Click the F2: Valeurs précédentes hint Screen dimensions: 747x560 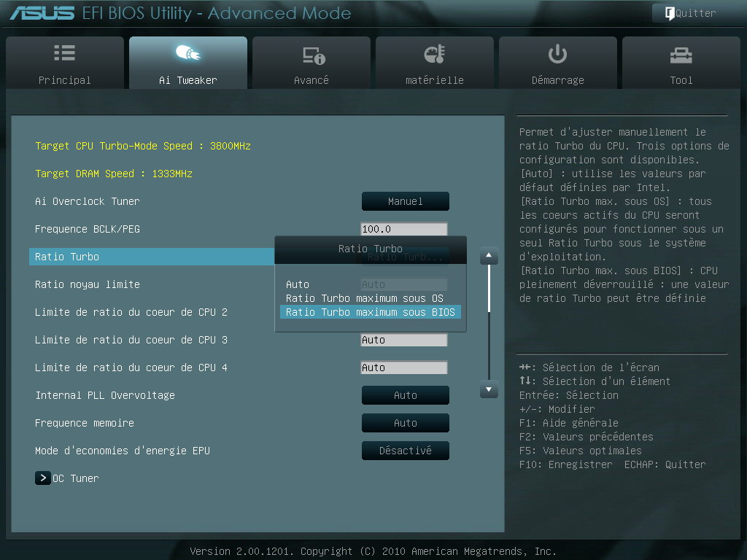(586, 437)
